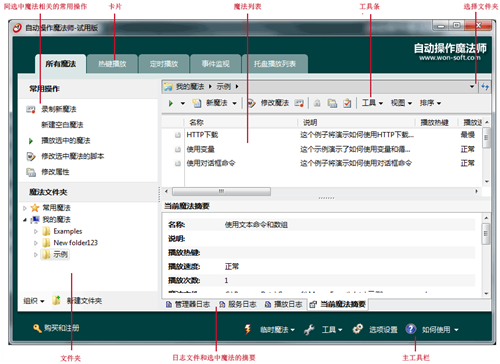Click the folder icon at the start of the path bar
The height and width of the screenshot is (364, 500).
tap(168, 87)
